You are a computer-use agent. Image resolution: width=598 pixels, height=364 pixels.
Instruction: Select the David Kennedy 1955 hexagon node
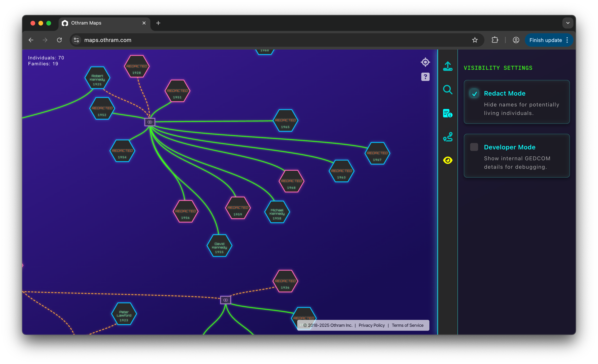click(x=219, y=246)
